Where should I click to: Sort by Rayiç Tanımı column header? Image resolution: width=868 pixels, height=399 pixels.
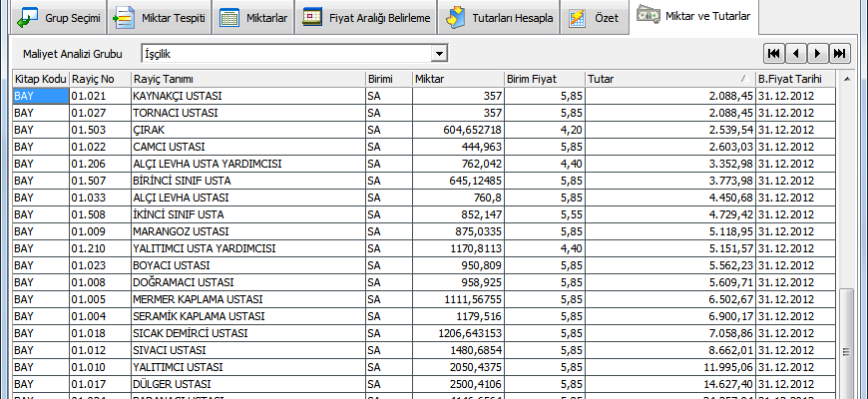tap(246, 79)
